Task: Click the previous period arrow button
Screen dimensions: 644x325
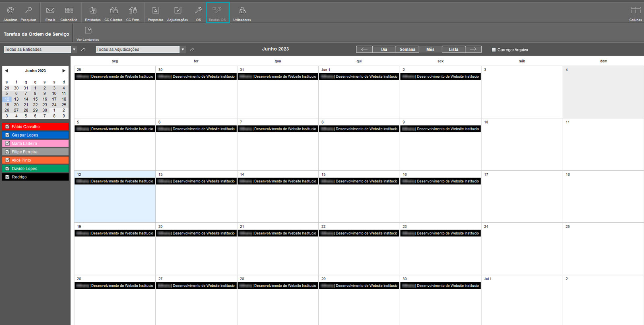Action: coord(364,50)
